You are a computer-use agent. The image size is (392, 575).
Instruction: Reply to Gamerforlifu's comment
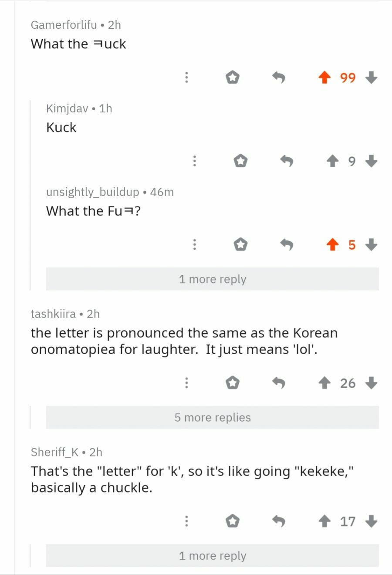click(x=279, y=78)
